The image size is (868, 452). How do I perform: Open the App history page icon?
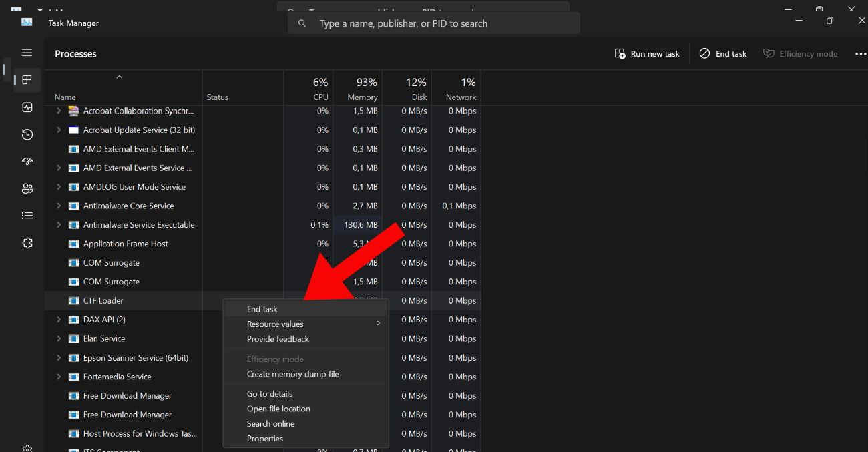click(27, 134)
